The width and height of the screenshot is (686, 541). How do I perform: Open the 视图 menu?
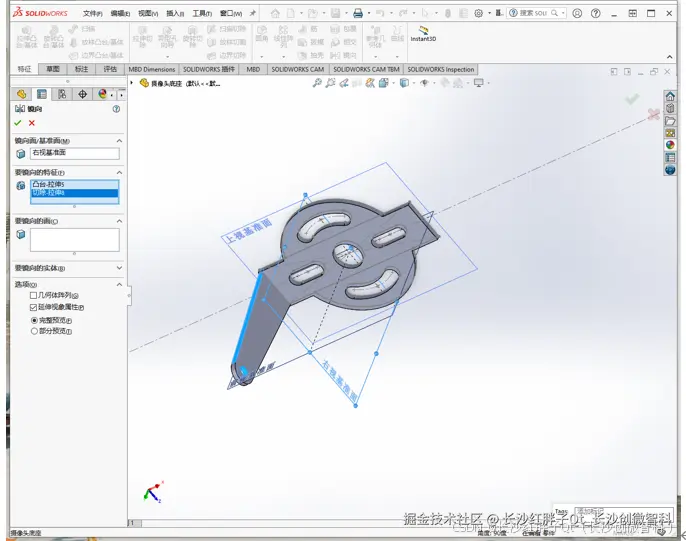coord(148,14)
